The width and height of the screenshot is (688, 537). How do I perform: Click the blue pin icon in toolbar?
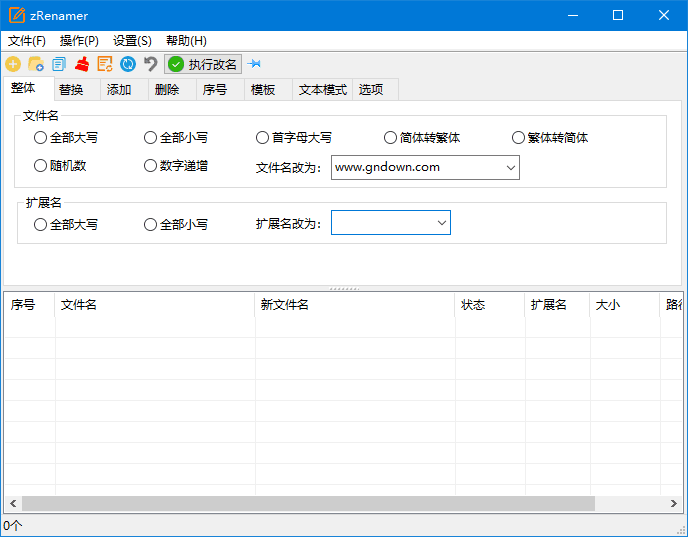tap(255, 64)
